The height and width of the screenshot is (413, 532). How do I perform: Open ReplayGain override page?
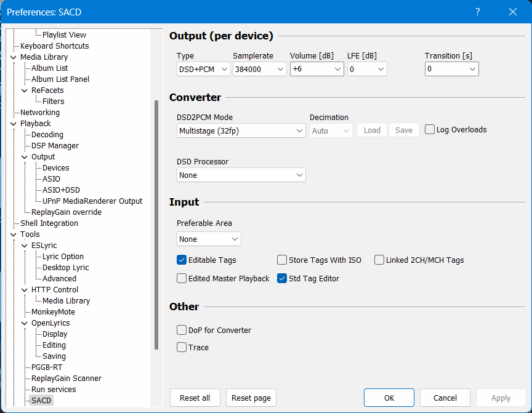click(66, 212)
